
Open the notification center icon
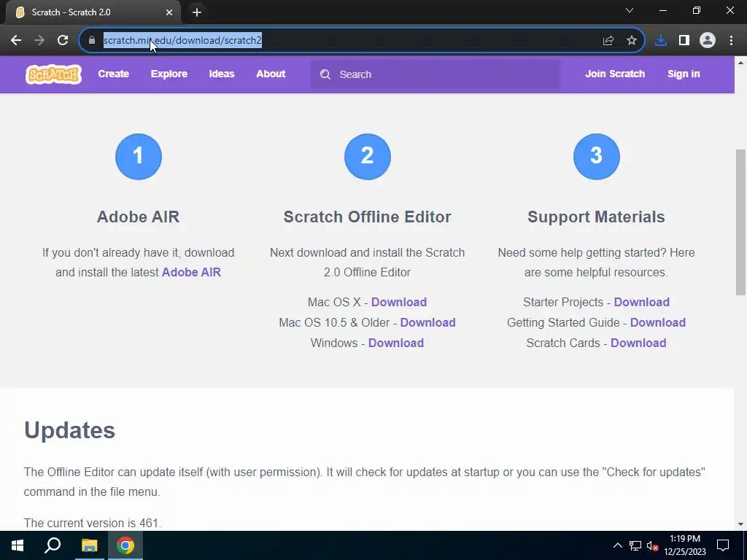[723, 545]
